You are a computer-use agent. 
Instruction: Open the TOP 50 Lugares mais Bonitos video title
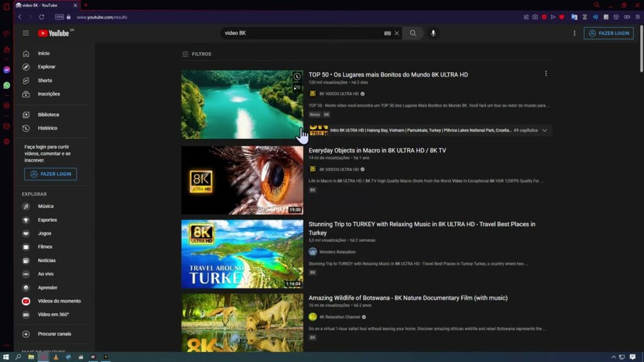pos(388,75)
